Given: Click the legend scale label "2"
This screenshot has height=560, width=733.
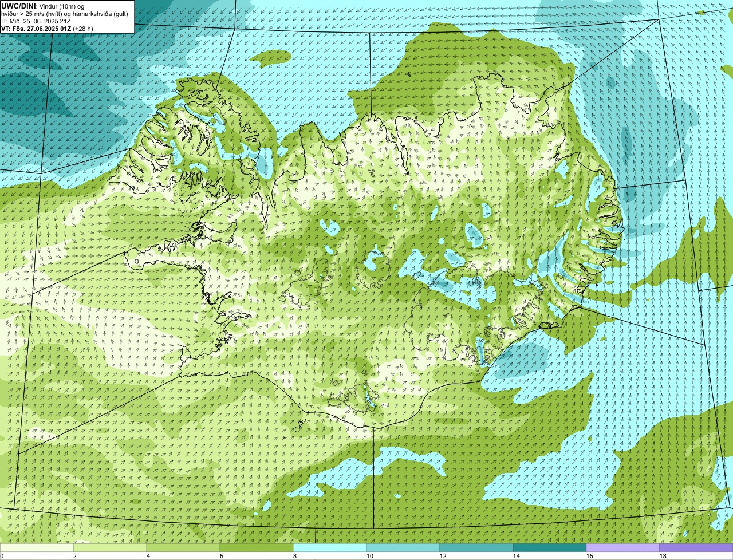Looking at the screenshot, I should pos(75,556).
